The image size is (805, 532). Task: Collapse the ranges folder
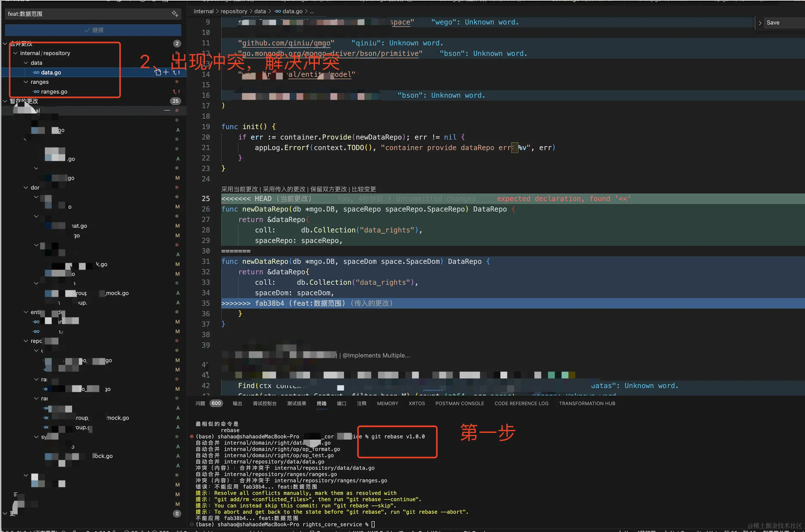[x=26, y=82]
